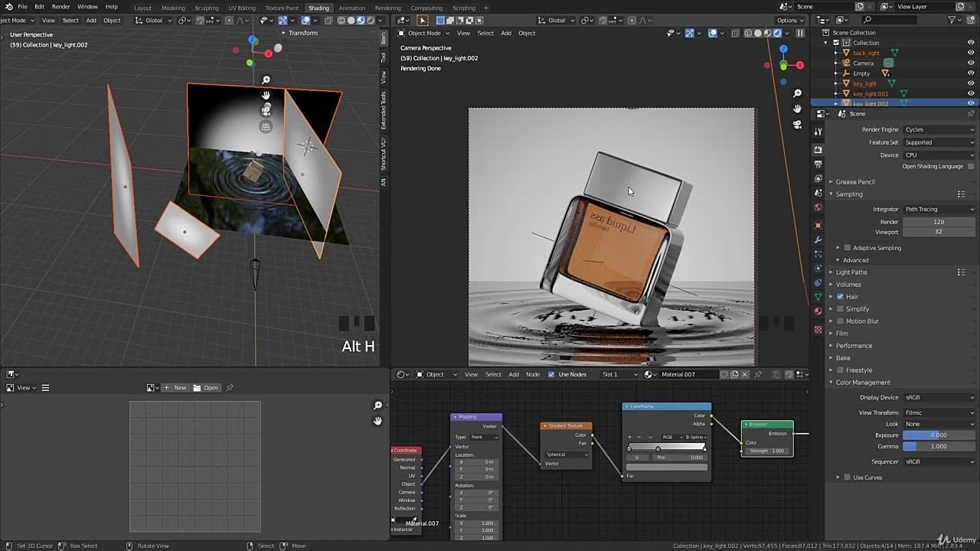This screenshot has width=980, height=551.
Task: Open the Feature Set dropdown showing Supported
Action: point(939,142)
